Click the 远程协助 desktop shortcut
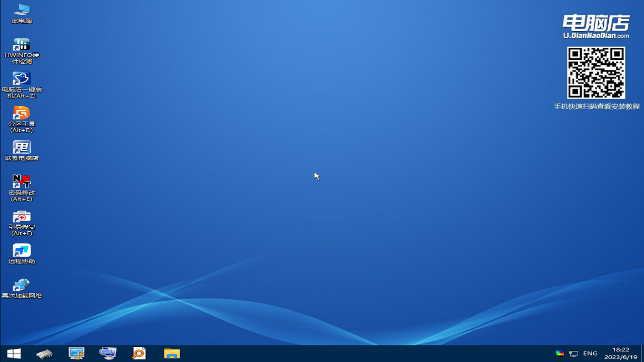This screenshot has height=362, width=644. coord(22,254)
